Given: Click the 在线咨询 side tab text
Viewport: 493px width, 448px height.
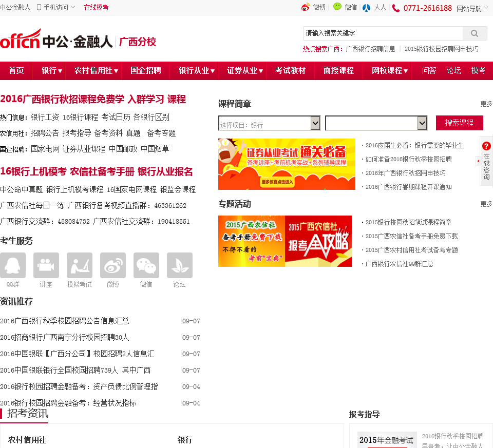Looking at the screenshot, I should (486, 166).
